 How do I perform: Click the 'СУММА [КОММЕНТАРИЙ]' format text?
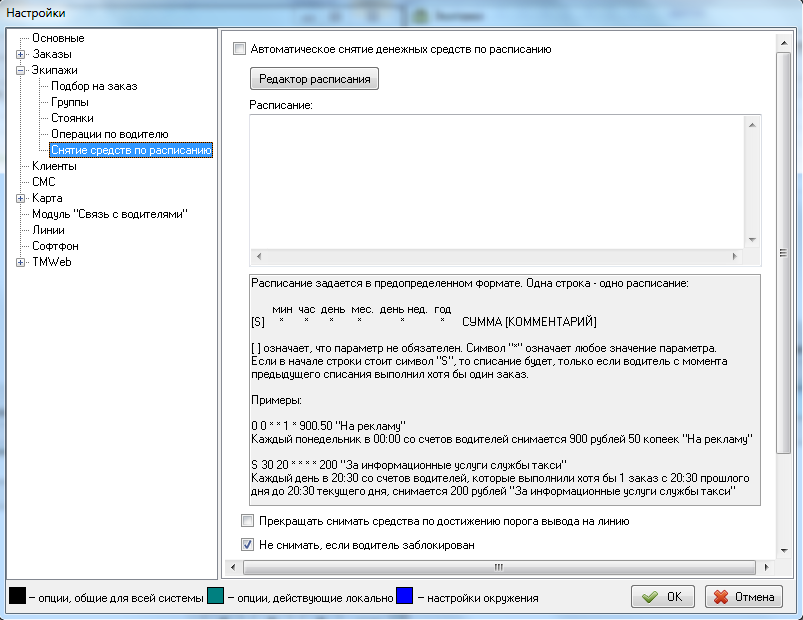tap(529, 322)
